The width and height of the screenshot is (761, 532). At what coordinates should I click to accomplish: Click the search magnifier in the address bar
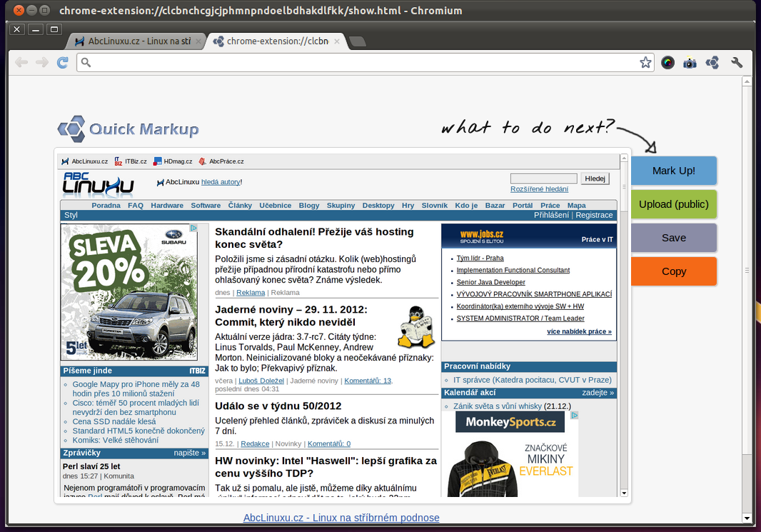click(86, 63)
